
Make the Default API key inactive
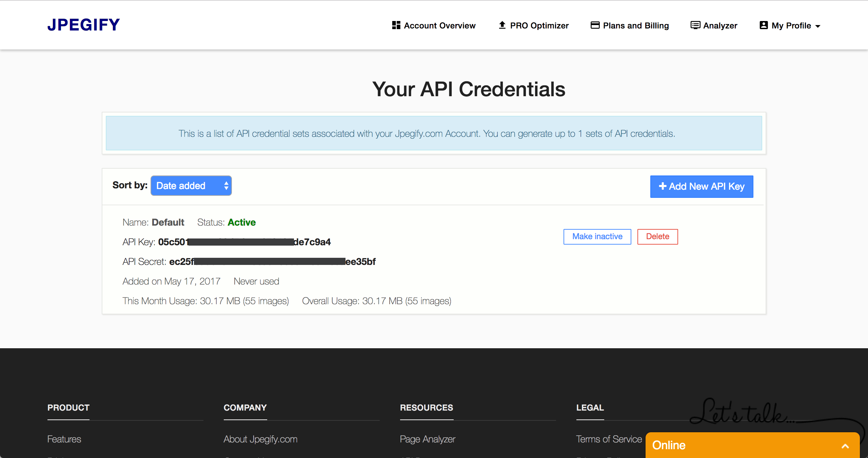pyautogui.click(x=597, y=236)
